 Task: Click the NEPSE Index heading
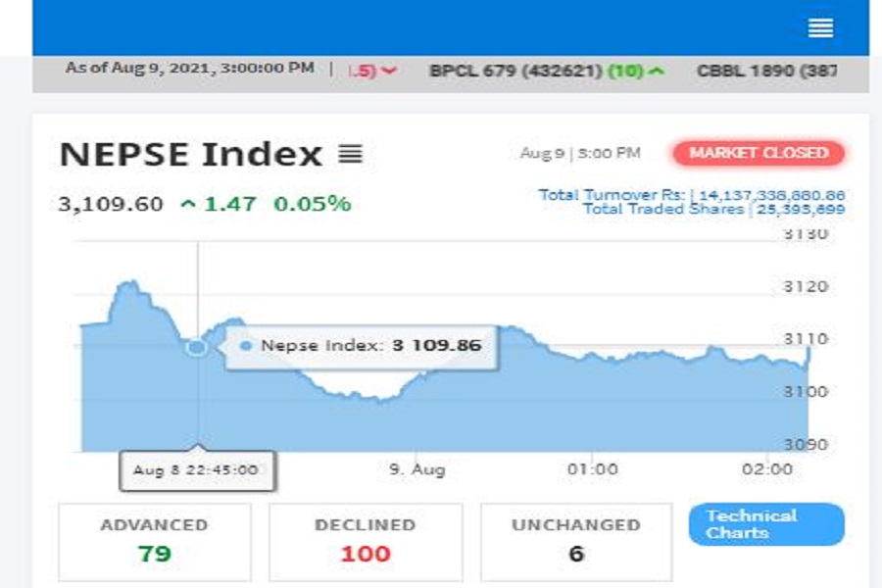[191, 154]
